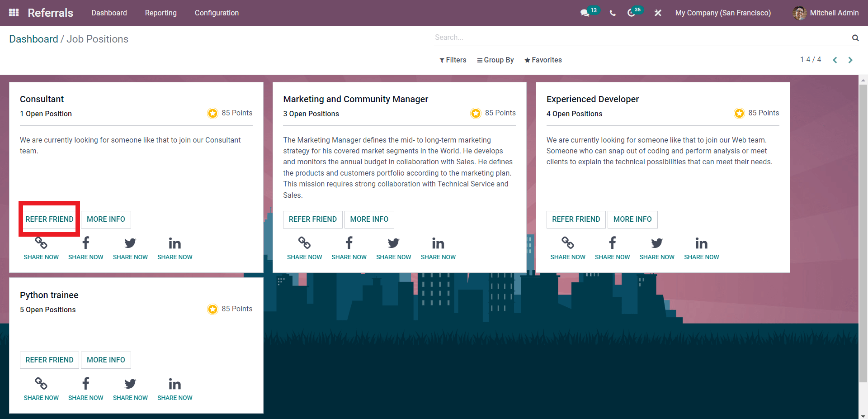Go to previous page arrow
This screenshot has width=868, height=419.
coord(835,60)
